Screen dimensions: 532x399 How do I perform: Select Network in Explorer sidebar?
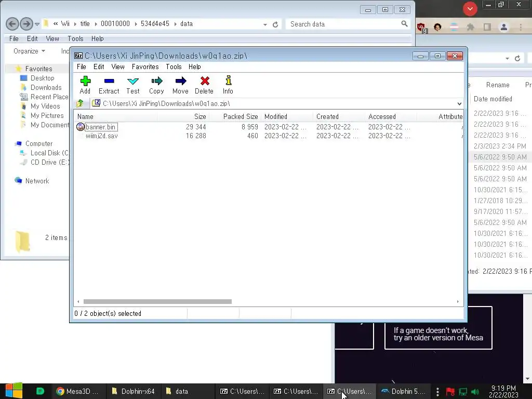click(x=37, y=181)
